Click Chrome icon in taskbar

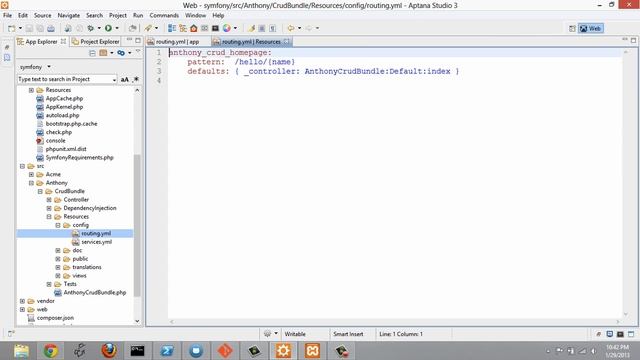pos(51,351)
